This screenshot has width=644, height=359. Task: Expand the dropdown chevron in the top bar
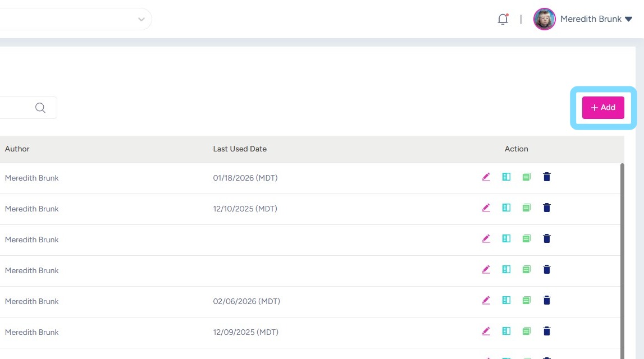click(141, 19)
